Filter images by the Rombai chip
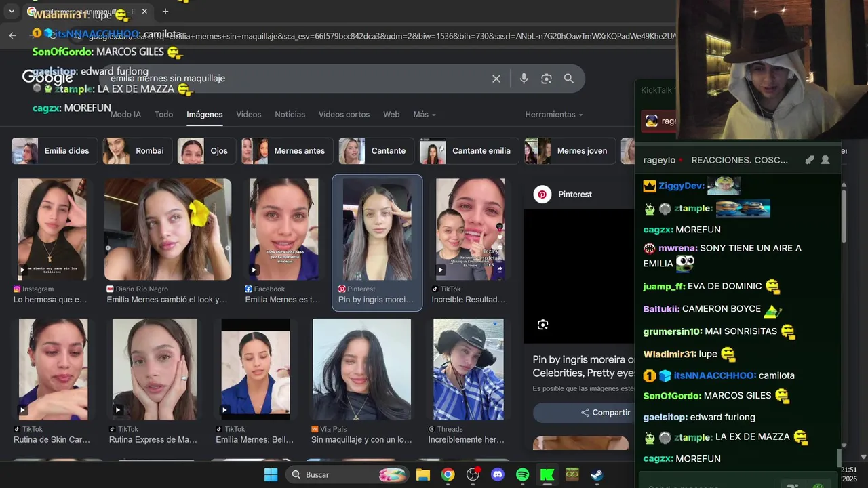The image size is (868, 488). tap(138, 151)
